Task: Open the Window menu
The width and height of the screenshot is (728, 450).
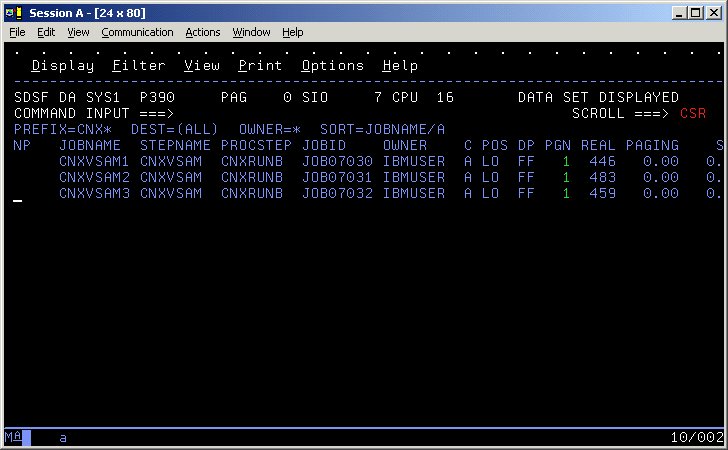Action: pyautogui.click(x=251, y=32)
